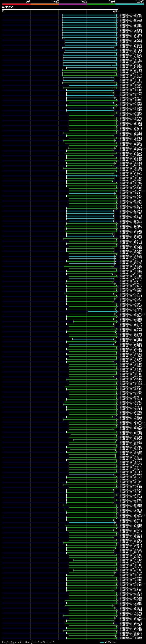Open hit UniRef100_B8G820

tap(131, 223)
